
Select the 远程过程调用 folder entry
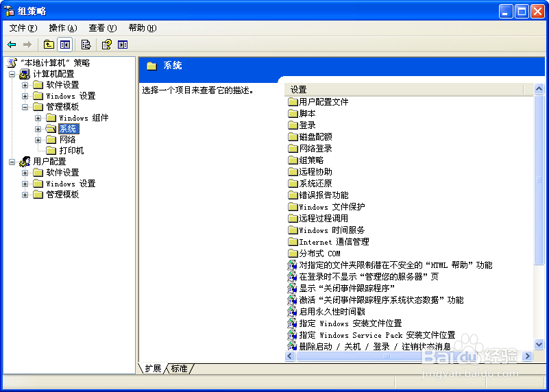pyautogui.click(x=324, y=219)
